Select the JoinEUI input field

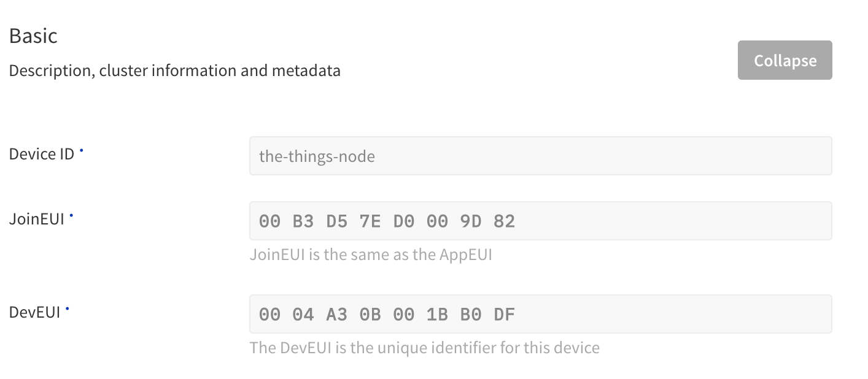(x=540, y=220)
